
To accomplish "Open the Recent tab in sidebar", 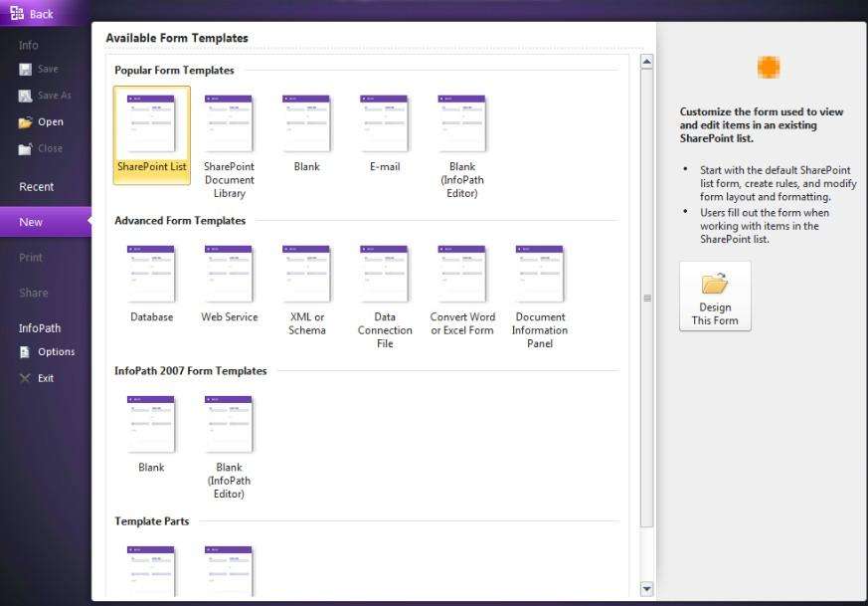I will (37, 187).
